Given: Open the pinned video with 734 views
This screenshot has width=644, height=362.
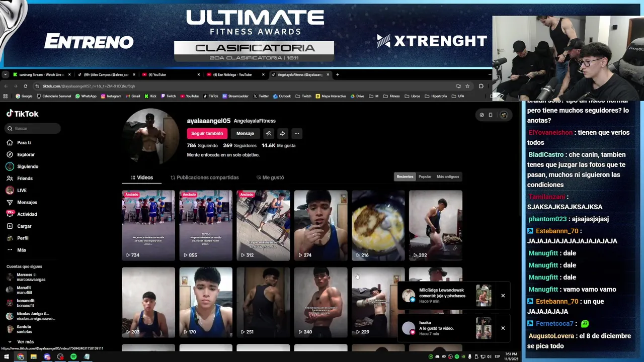Looking at the screenshot, I should pos(148,225).
